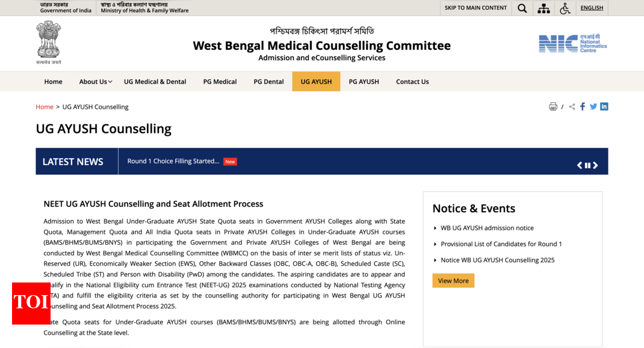The height and width of the screenshot is (348, 644).
Task: Click the National Emblem of India logo
Action: (49, 43)
